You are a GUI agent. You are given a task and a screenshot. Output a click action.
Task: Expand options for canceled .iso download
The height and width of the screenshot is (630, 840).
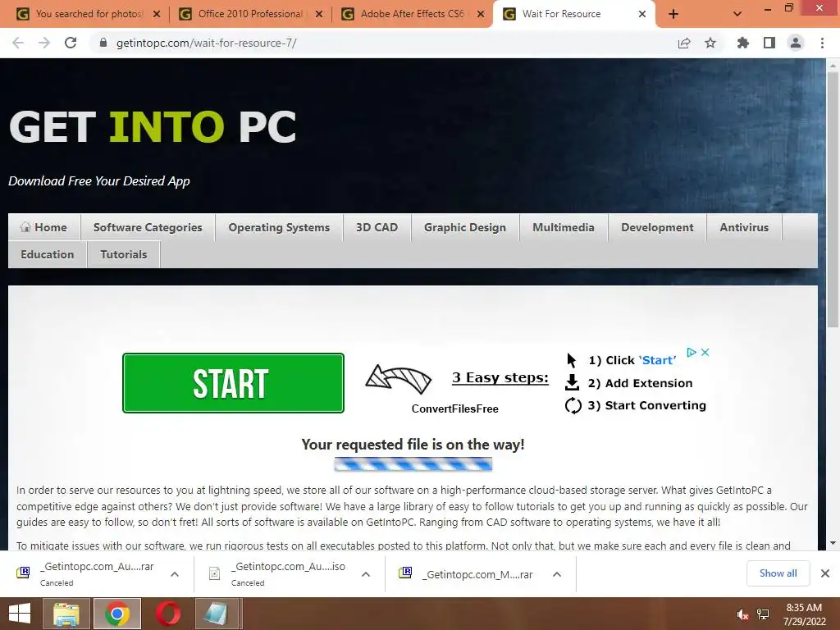366,574
